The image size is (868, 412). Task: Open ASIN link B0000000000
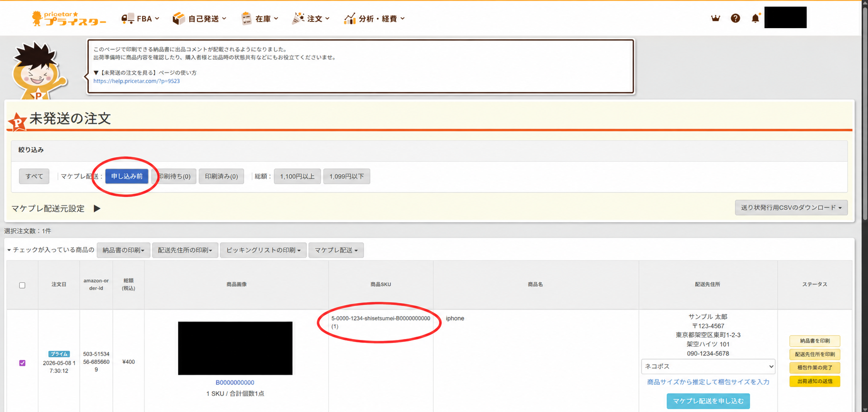click(235, 382)
